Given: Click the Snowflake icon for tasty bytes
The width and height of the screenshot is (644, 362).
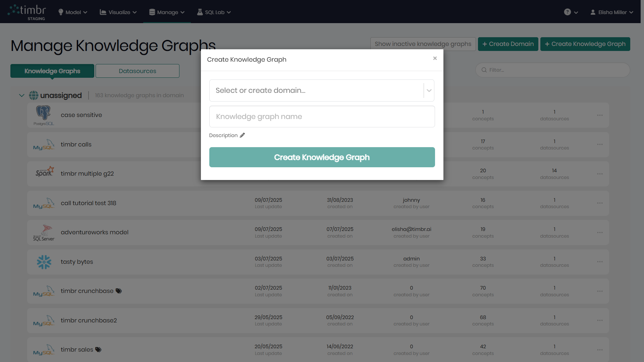Looking at the screenshot, I should pyautogui.click(x=44, y=262).
